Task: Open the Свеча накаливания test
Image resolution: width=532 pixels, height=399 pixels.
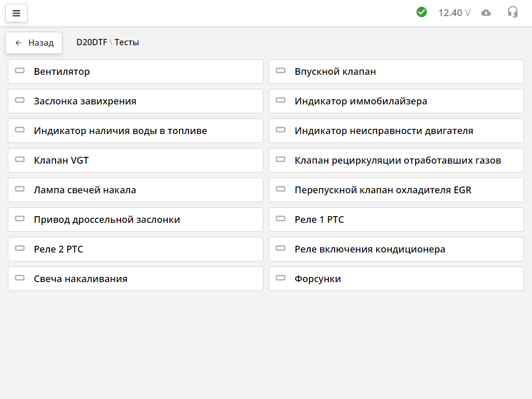Action: pyautogui.click(x=135, y=278)
